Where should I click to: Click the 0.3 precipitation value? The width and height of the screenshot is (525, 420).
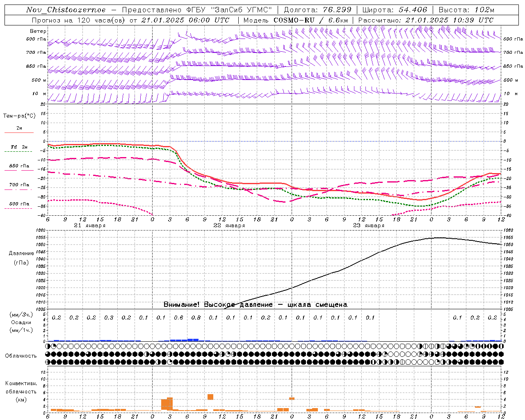(x=109, y=317)
